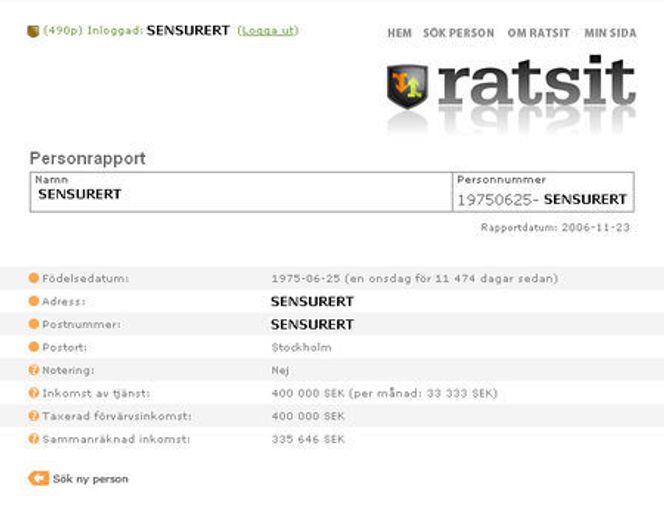The height and width of the screenshot is (519, 664).
Task: Click the Taxerad förvärvsinkomst: row label
Action: (x=116, y=416)
